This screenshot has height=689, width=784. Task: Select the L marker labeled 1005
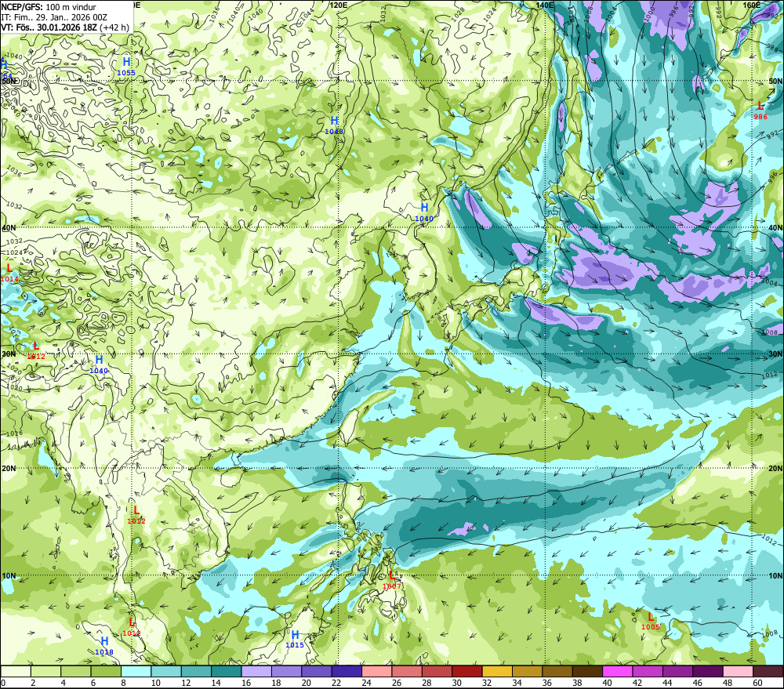tap(651, 621)
